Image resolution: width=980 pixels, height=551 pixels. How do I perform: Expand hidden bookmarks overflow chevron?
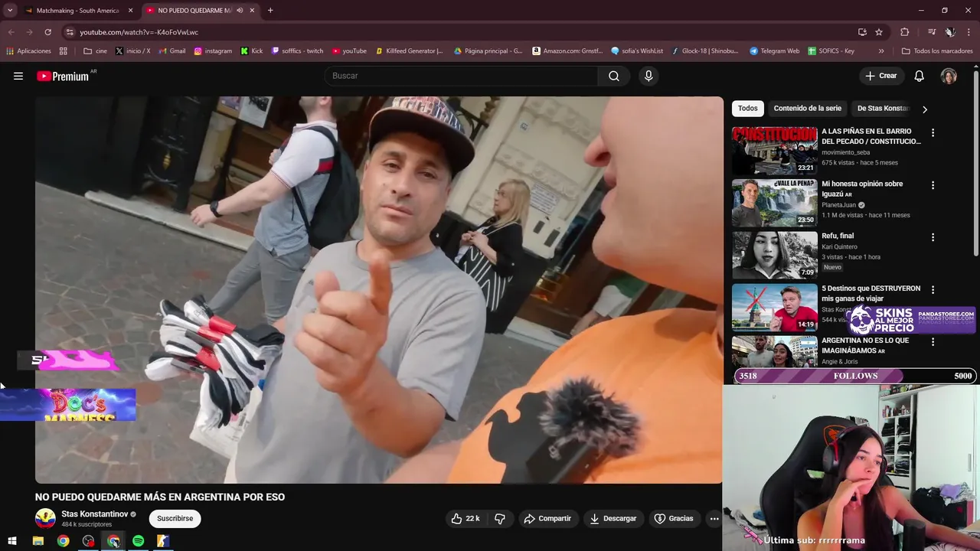coord(881,51)
